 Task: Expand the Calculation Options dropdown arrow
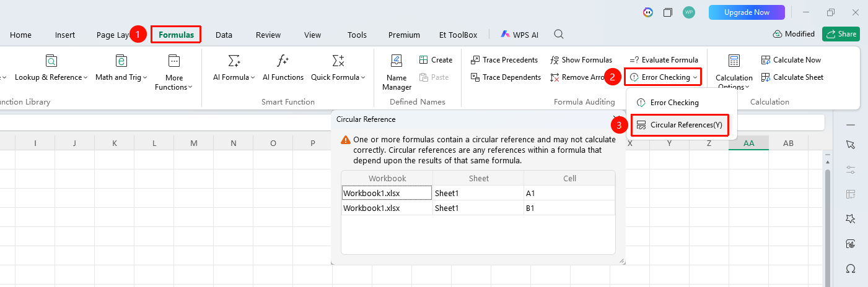[747, 87]
